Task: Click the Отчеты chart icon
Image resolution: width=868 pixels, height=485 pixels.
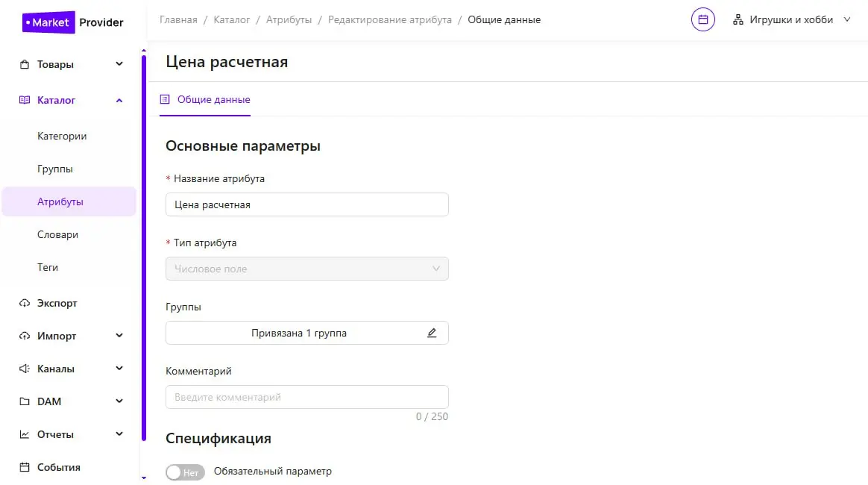Action: (x=25, y=434)
